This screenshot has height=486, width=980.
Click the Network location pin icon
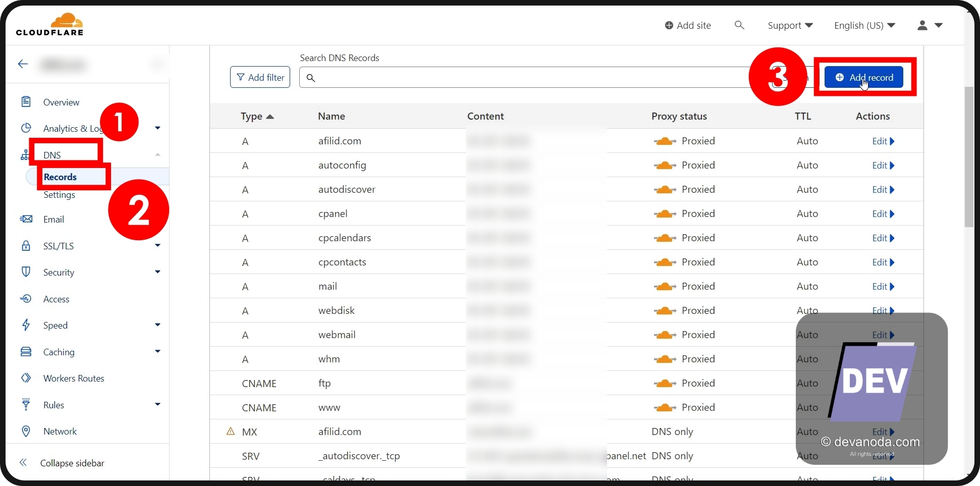pos(26,431)
